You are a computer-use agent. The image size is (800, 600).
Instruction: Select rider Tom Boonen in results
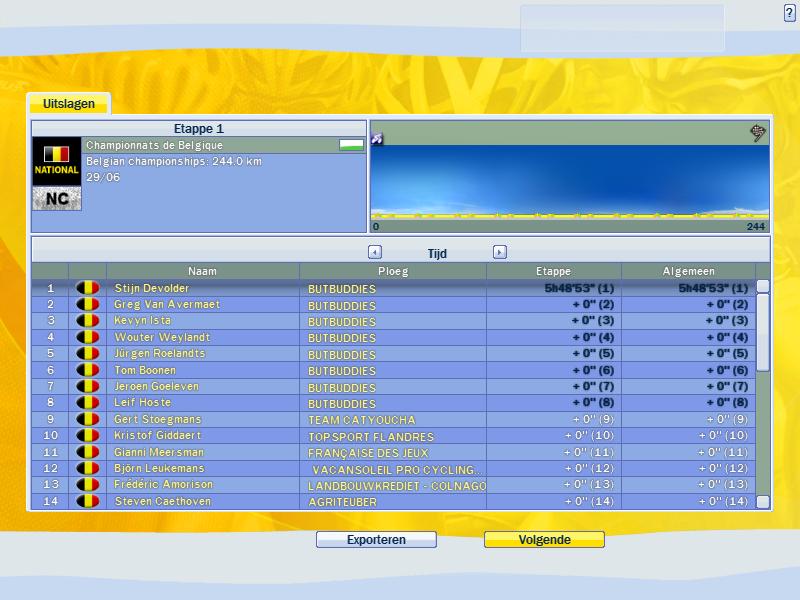(x=145, y=370)
